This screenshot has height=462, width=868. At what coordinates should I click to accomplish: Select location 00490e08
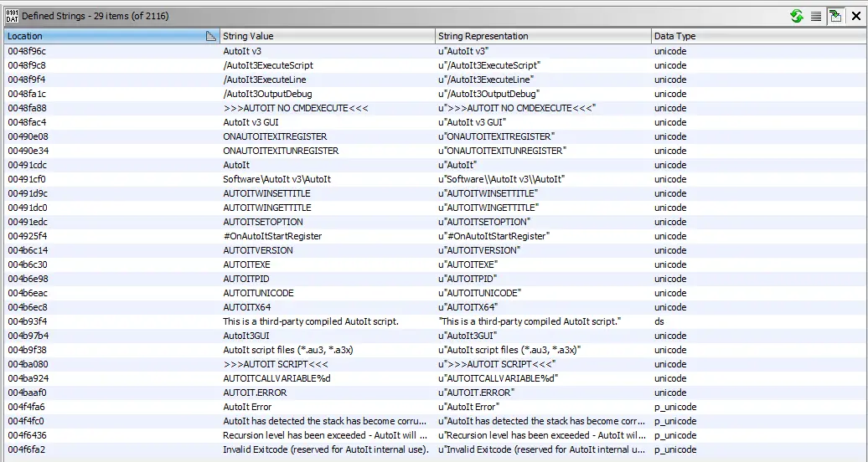click(28, 136)
